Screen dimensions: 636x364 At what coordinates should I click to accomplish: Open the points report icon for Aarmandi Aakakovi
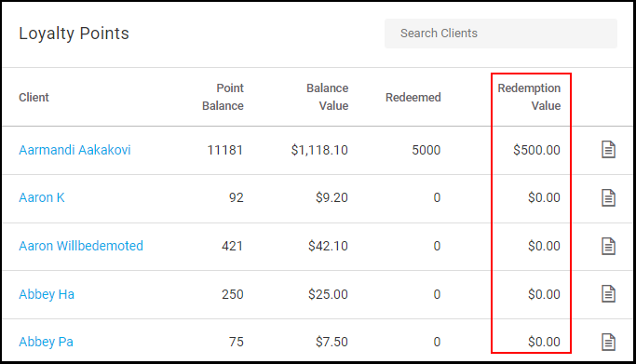pyautogui.click(x=608, y=150)
